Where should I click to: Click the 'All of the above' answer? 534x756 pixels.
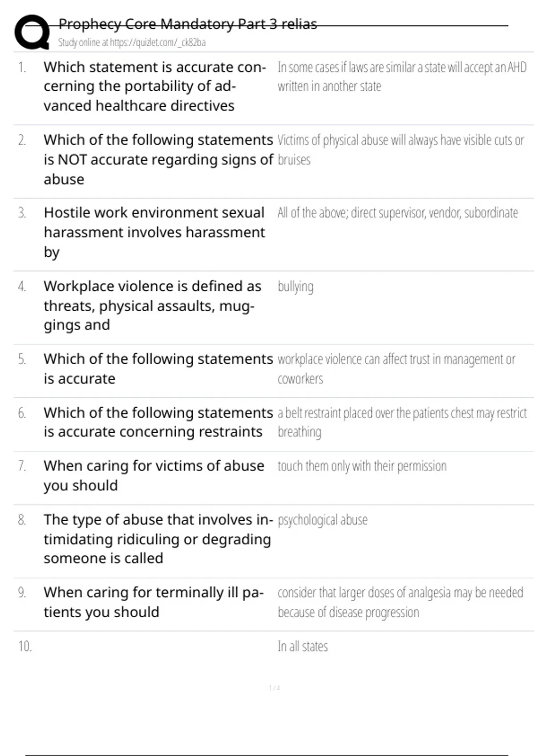(x=397, y=213)
